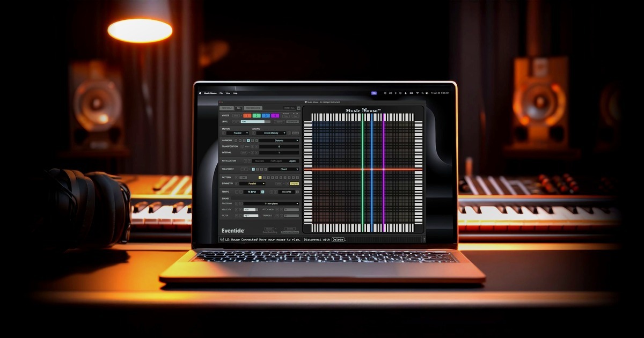Select Legato articulation
The width and height of the screenshot is (644, 338).
click(292, 161)
